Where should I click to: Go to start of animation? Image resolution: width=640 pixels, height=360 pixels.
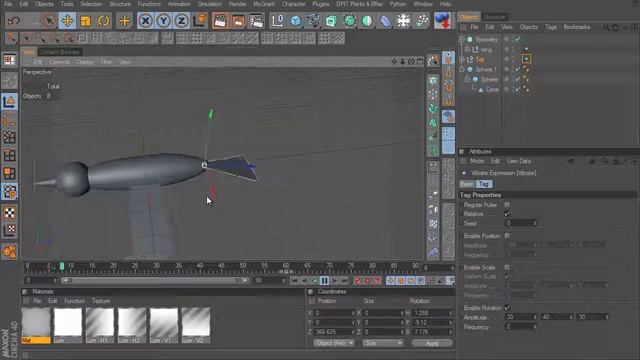294,281
